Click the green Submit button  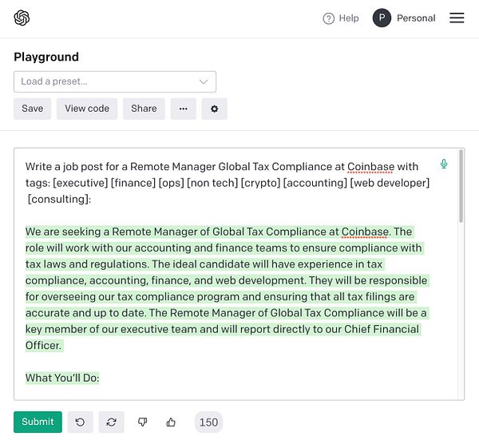(38, 422)
